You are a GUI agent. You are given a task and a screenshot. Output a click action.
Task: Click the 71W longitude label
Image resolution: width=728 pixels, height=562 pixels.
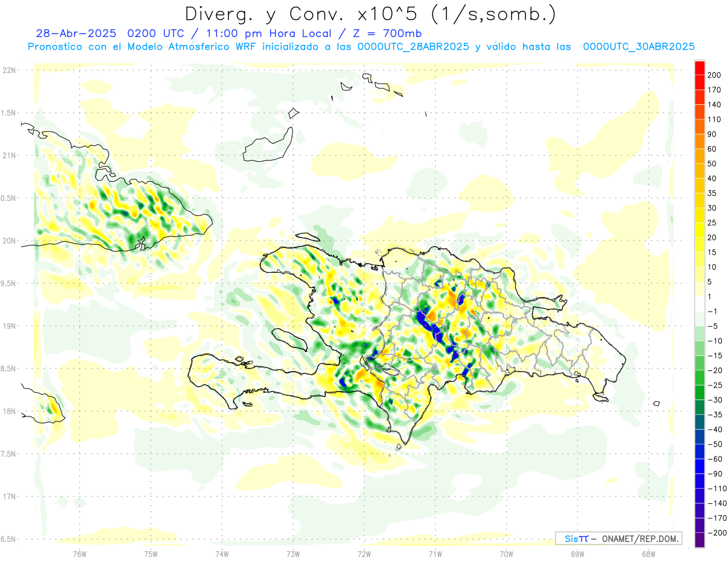[x=435, y=554]
